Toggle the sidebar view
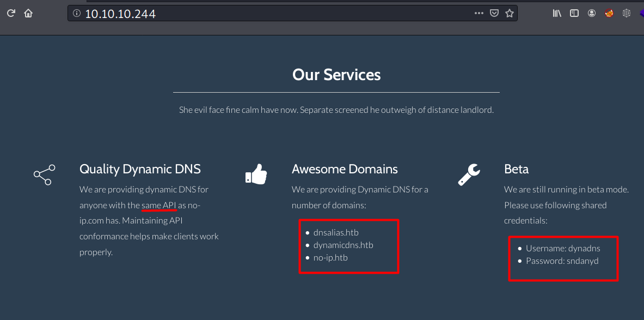 (574, 14)
